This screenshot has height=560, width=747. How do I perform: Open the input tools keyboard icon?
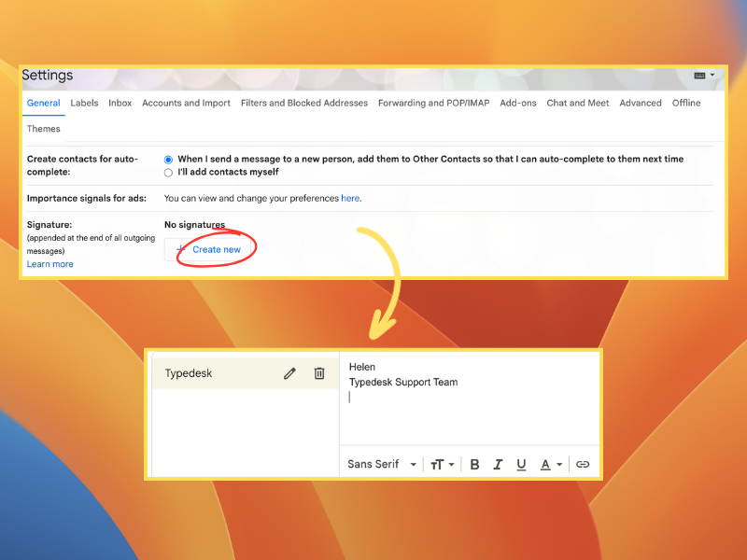click(699, 76)
